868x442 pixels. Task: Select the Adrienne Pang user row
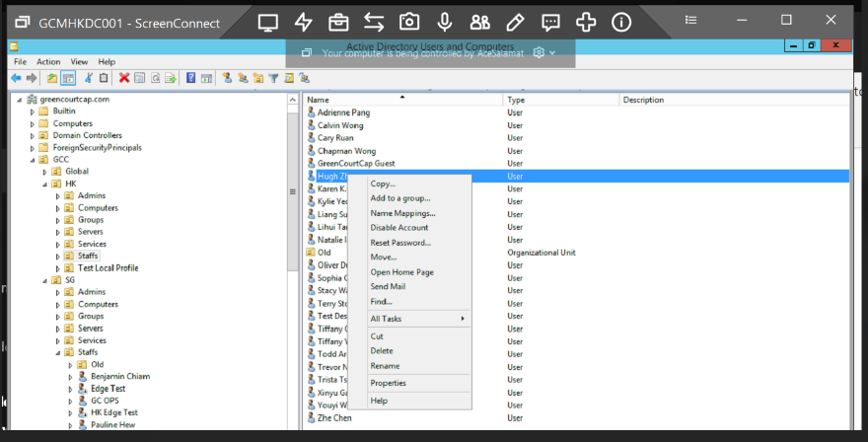coord(576,112)
